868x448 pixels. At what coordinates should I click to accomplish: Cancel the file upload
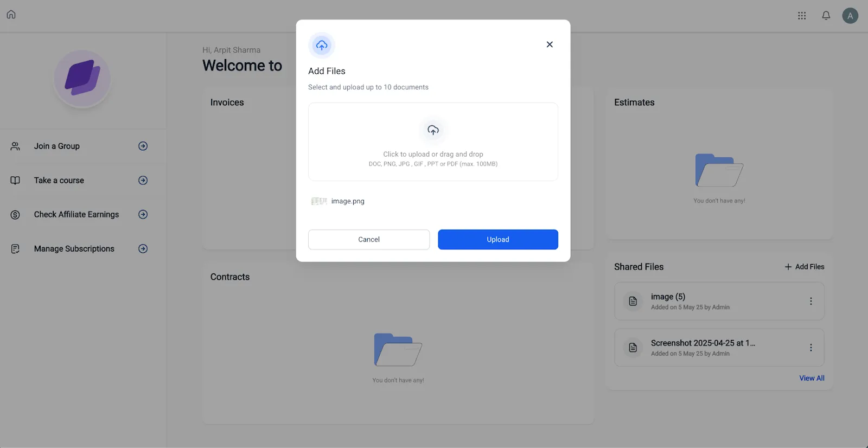point(369,240)
